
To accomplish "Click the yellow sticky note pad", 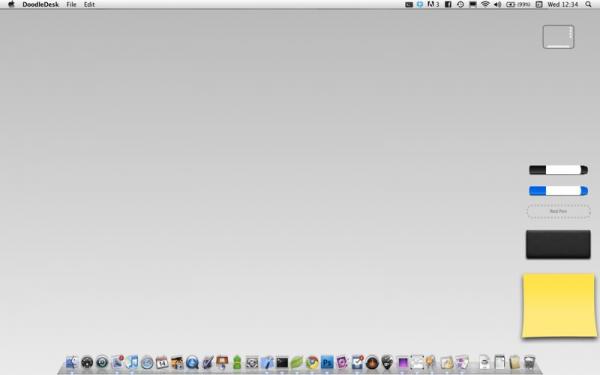I will (x=558, y=305).
